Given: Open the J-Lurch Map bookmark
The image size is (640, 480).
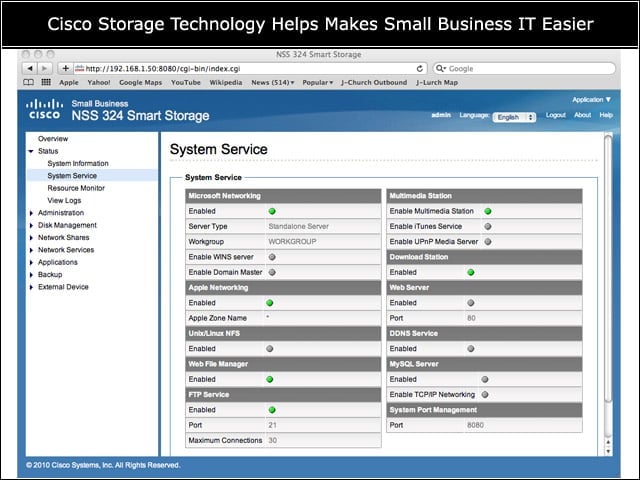Looking at the screenshot, I should (437, 82).
